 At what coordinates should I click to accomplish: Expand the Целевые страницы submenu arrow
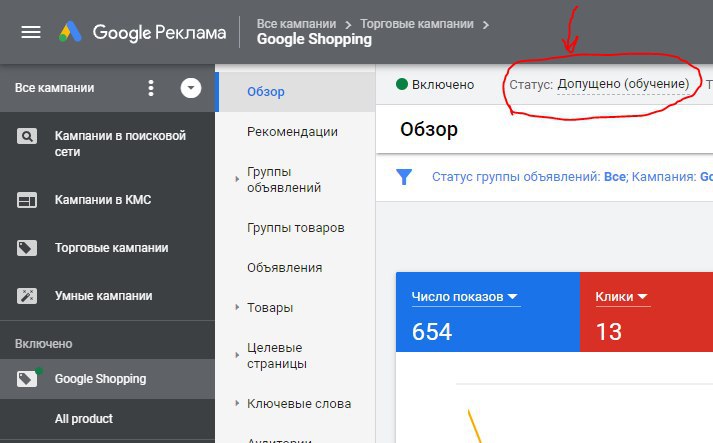pyautogui.click(x=237, y=355)
